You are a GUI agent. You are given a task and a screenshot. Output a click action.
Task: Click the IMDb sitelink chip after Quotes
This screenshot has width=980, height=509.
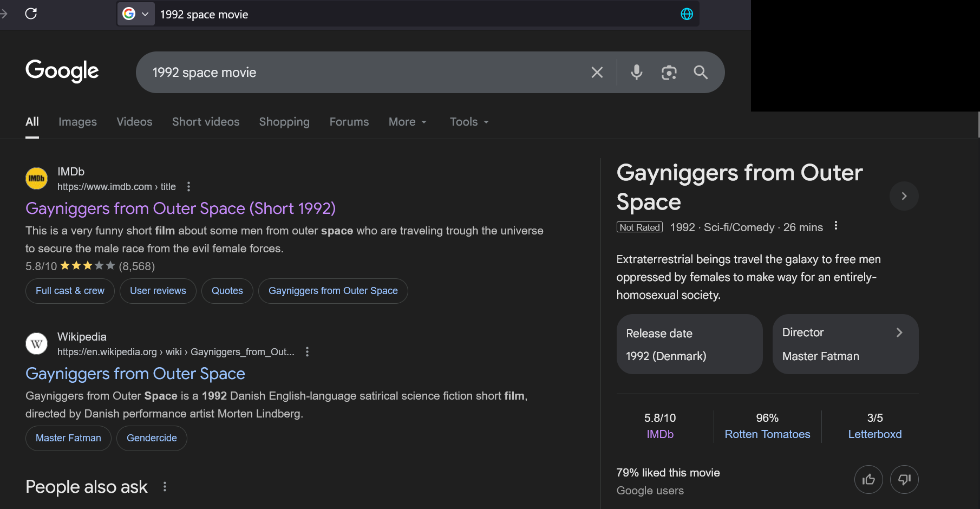point(333,291)
